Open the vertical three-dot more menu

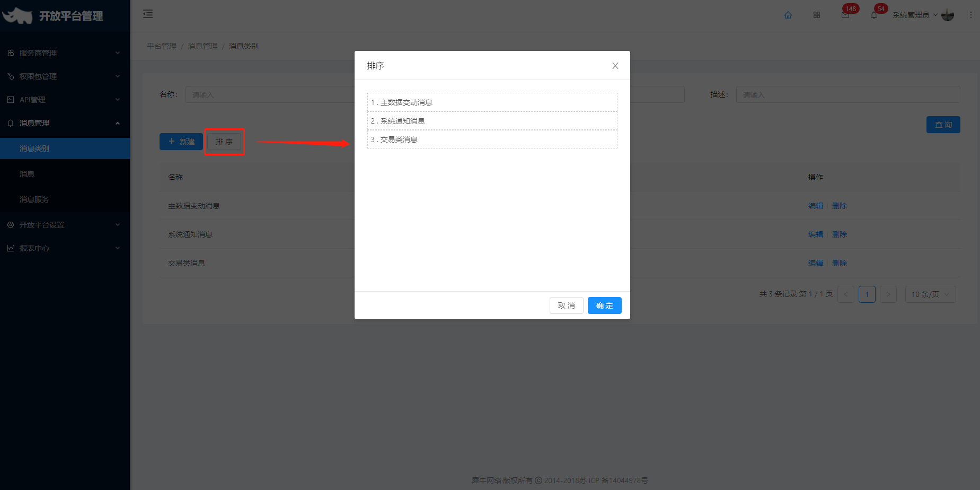point(970,15)
